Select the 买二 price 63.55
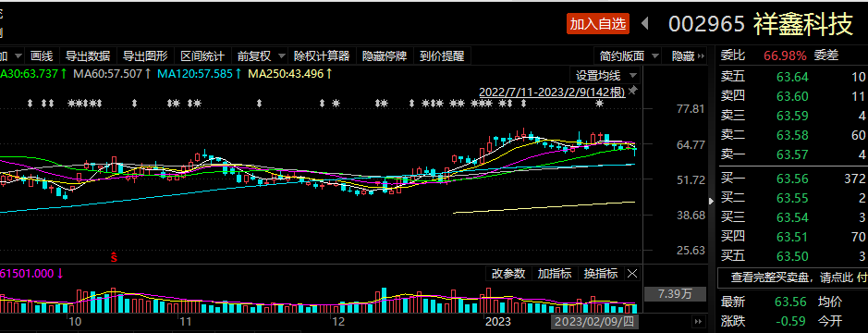Screen dimensions: 868x333 pyautogui.click(x=792, y=198)
